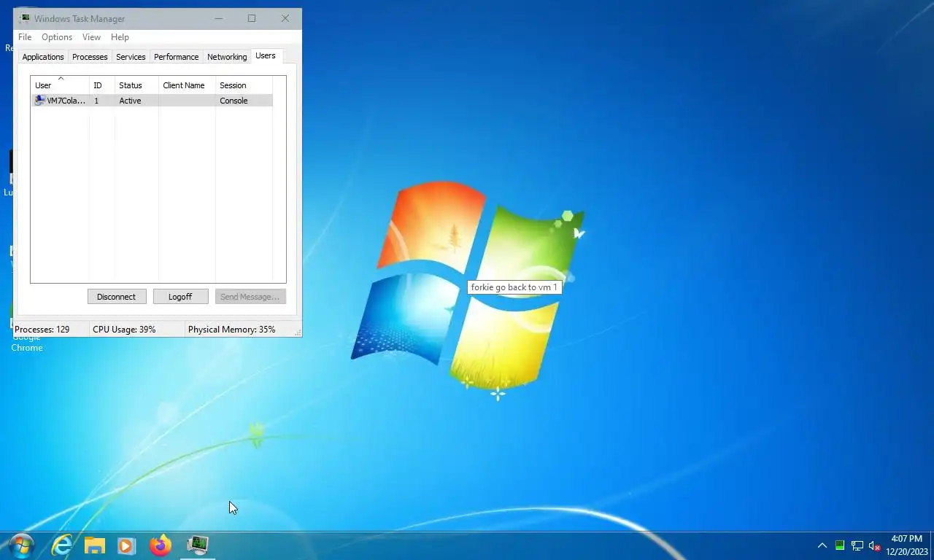
Task: Open the File menu
Action: [x=25, y=37]
